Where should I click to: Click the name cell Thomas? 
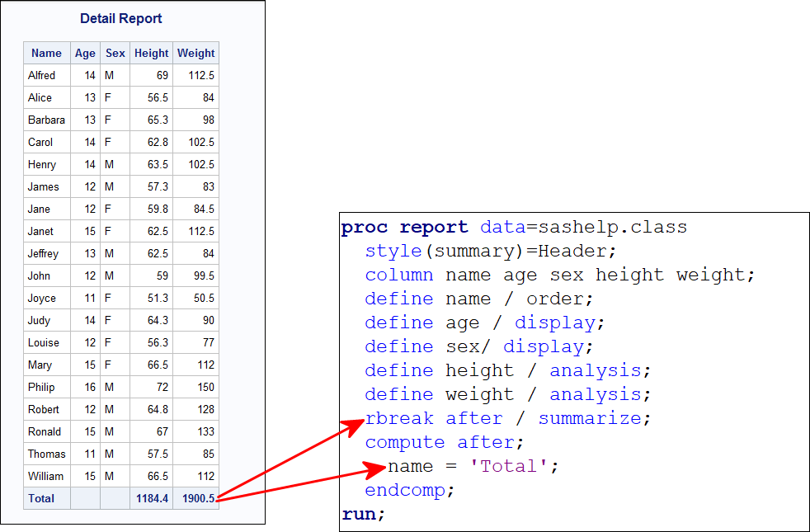point(46,454)
